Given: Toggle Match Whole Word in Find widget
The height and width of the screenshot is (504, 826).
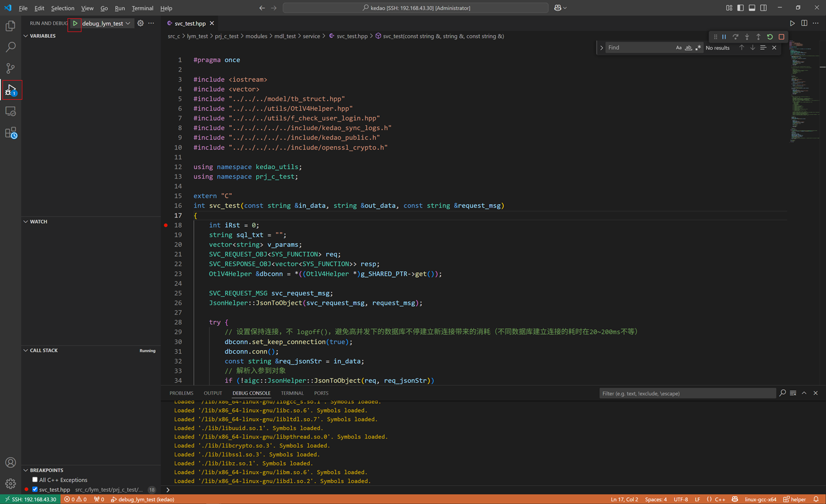Looking at the screenshot, I should click(688, 48).
